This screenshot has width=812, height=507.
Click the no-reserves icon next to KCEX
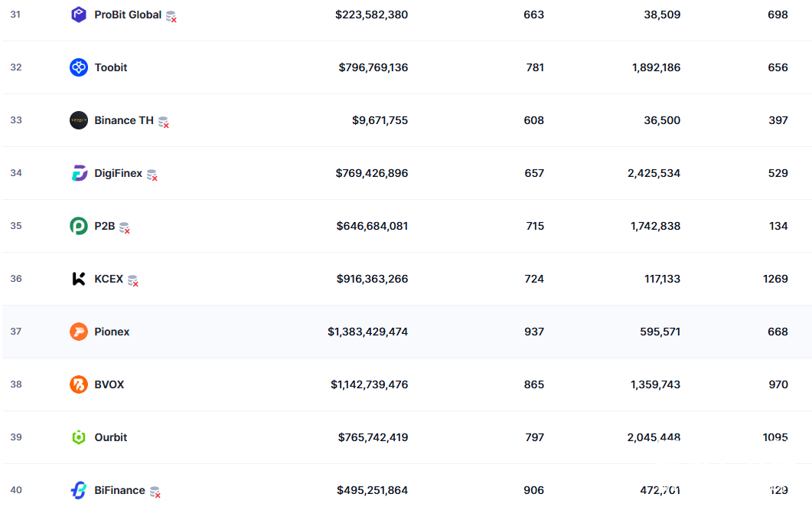point(133,280)
